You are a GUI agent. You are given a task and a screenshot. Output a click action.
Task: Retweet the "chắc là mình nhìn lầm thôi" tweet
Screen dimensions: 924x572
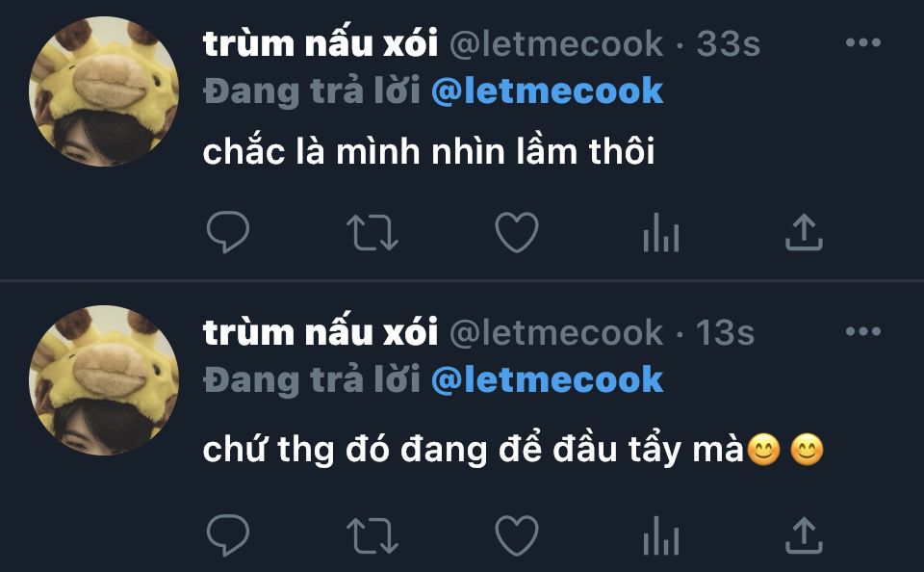372,232
